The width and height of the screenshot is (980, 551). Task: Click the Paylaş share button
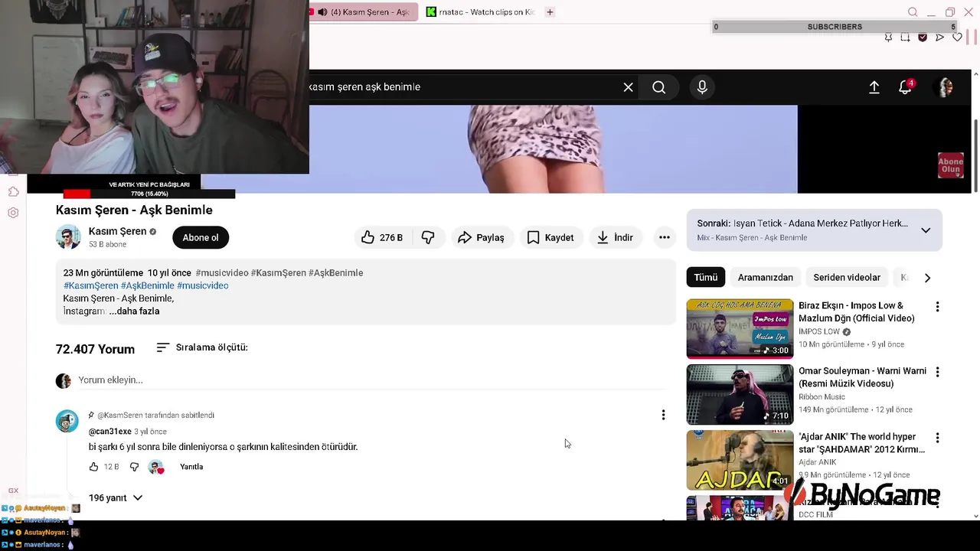pos(481,237)
